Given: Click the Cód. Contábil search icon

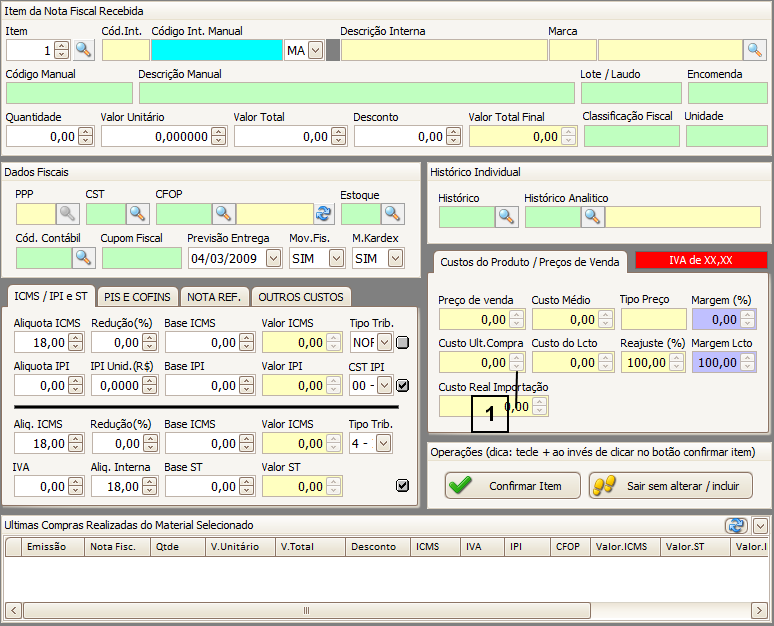Looking at the screenshot, I should coord(83,258).
